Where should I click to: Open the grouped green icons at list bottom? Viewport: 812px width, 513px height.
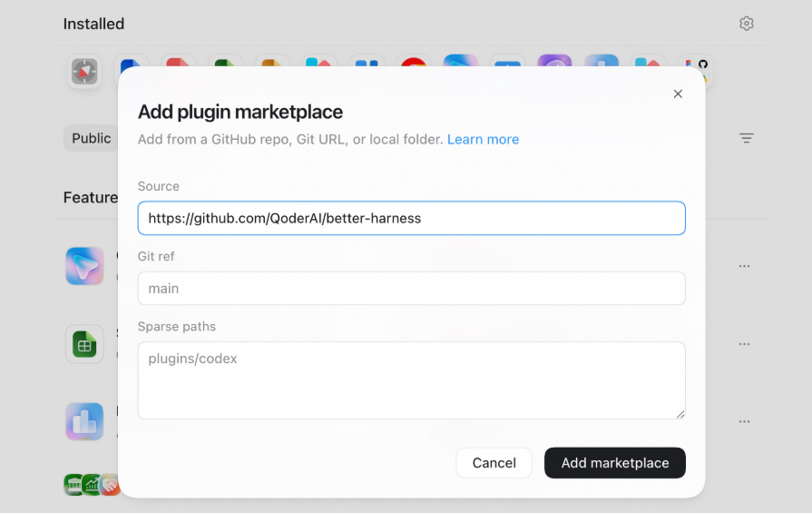(93, 485)
